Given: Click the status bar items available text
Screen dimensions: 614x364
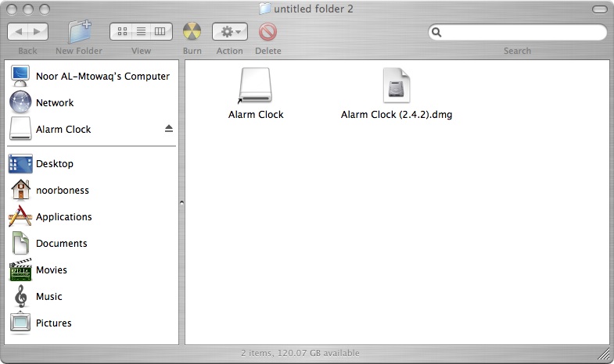Looking at the screenshot, I should point(300,353).
